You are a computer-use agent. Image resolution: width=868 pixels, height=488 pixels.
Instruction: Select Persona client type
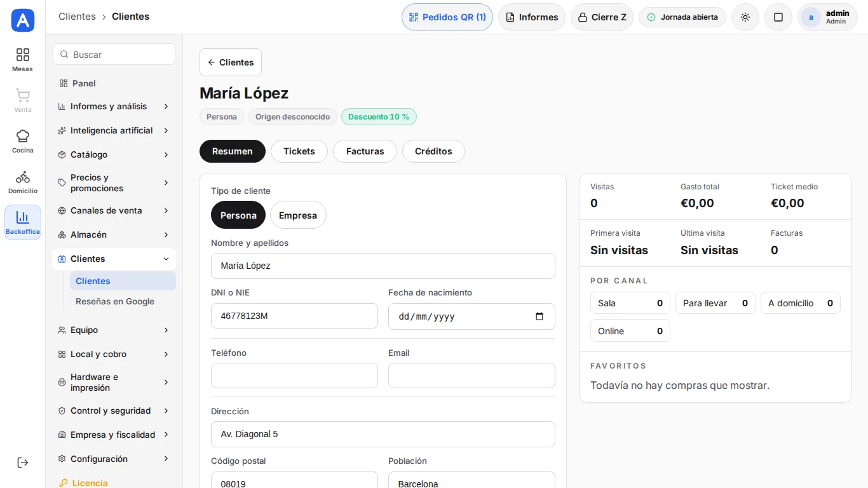238,215
